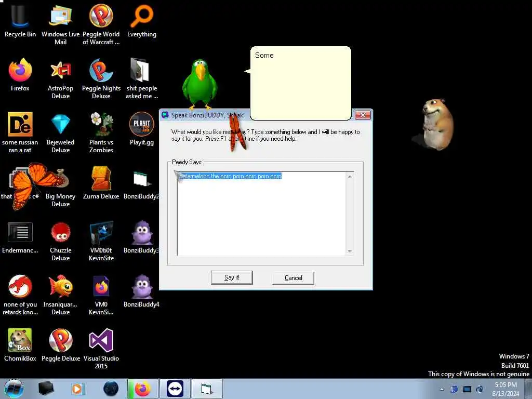The width and height of the screenshot is (532, 399).
Task: Click text box scrollbar down arrow
Action: 350,251
